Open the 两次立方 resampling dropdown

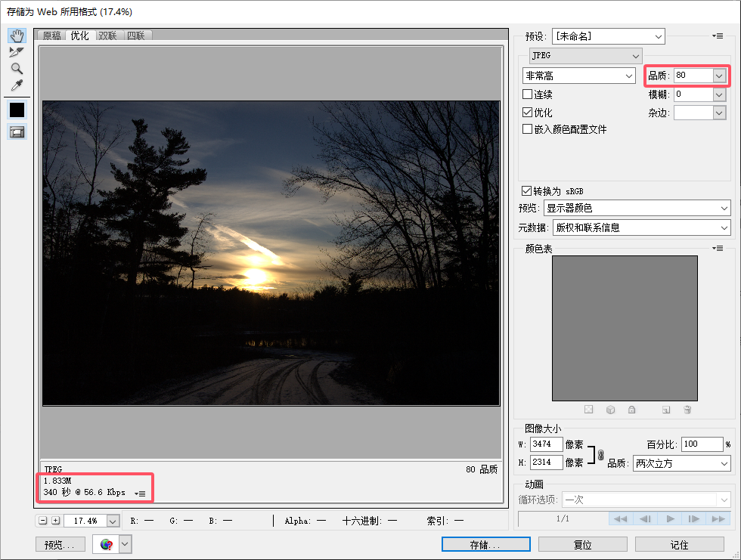pos(681,463)
